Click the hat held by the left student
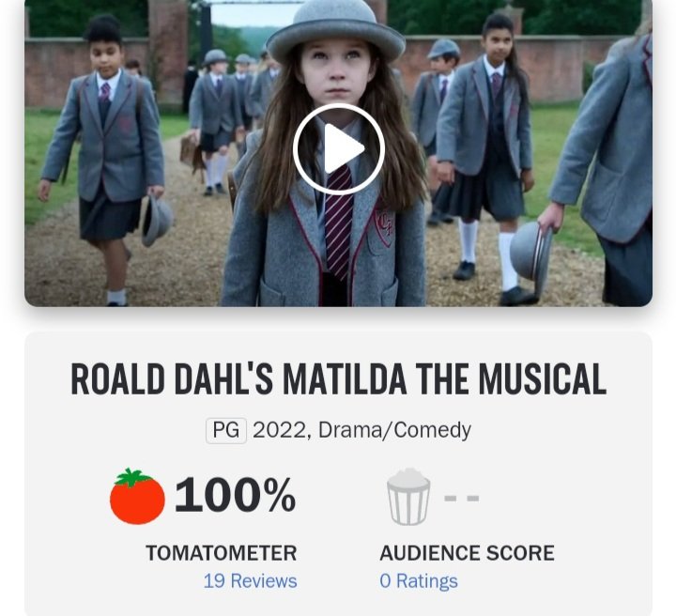The width and height of the screenshot is (676, 616). coord(156,221)
